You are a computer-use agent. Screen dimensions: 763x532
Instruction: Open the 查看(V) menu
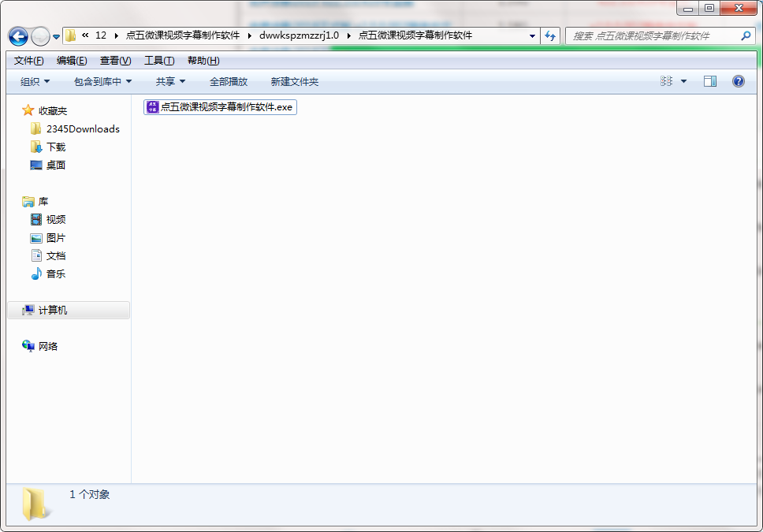coord(115,61)
